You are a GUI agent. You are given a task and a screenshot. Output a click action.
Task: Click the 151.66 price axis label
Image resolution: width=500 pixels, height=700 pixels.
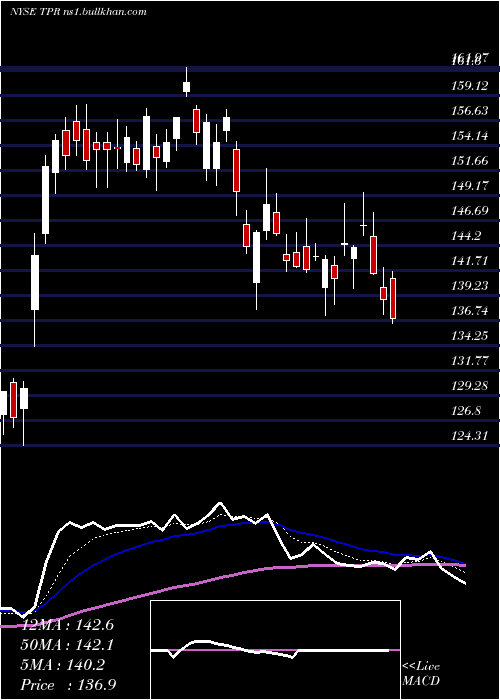[469, 160]
